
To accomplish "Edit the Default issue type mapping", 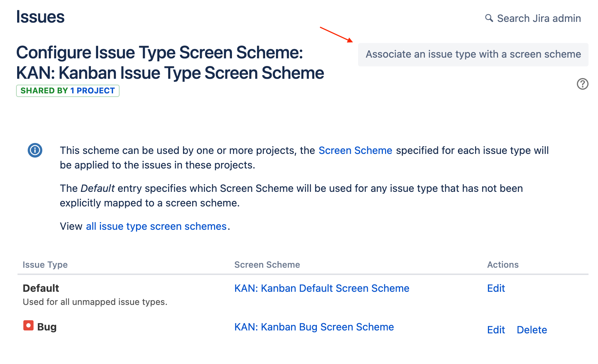I will point(496,288).
